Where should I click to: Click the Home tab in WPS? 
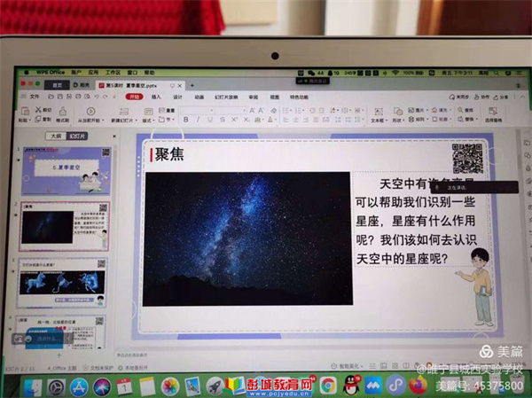point(57,85)
